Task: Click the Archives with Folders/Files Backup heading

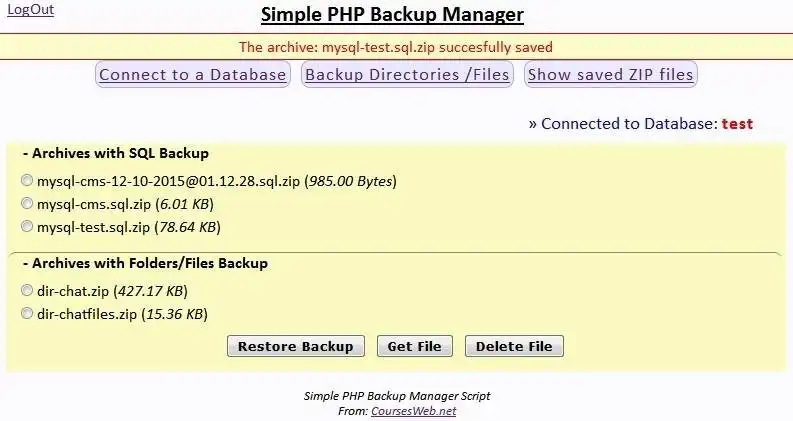Action: (145, 264)
